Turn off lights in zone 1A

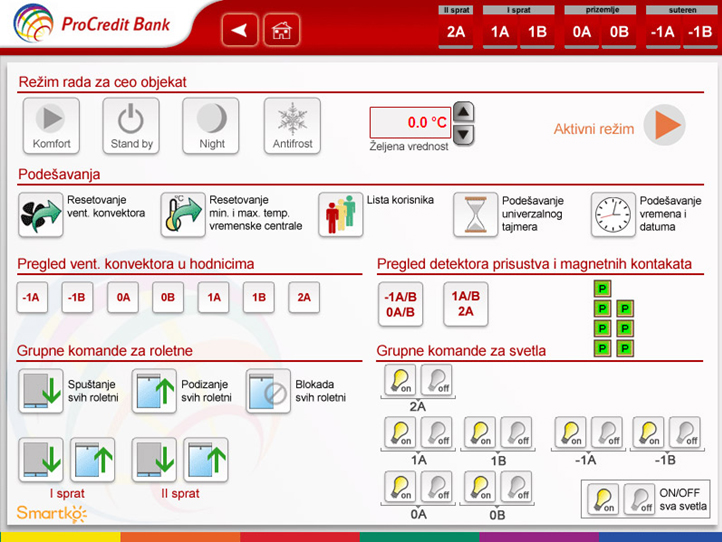click(437, 432)
